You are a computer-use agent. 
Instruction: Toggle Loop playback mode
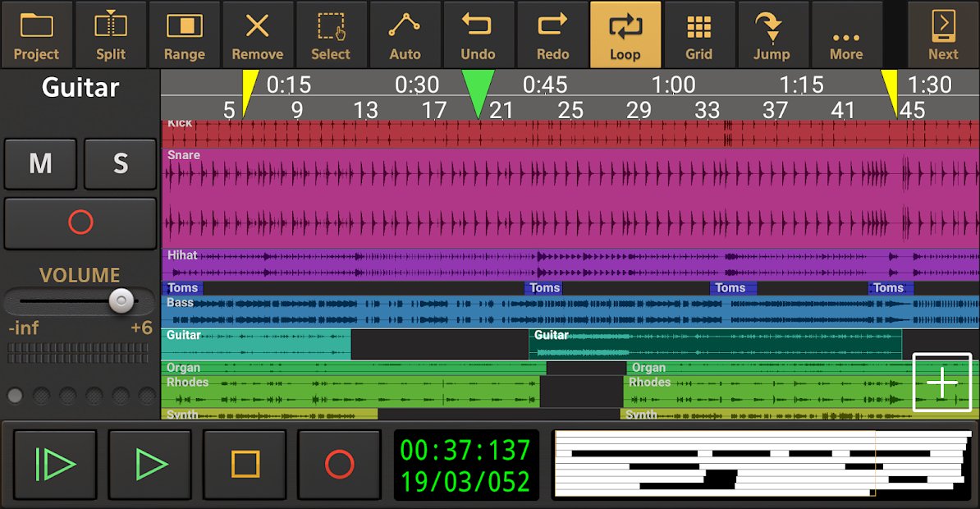click(625, 33)
